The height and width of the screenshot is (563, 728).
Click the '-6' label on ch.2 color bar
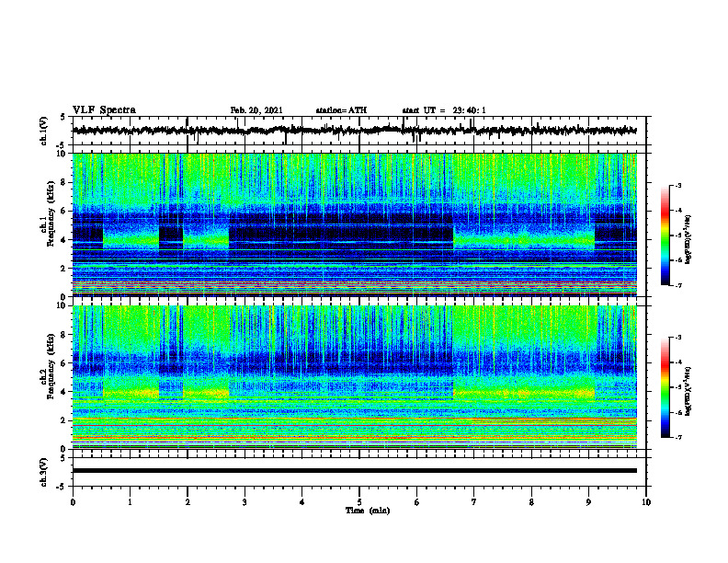pos(678,412)
